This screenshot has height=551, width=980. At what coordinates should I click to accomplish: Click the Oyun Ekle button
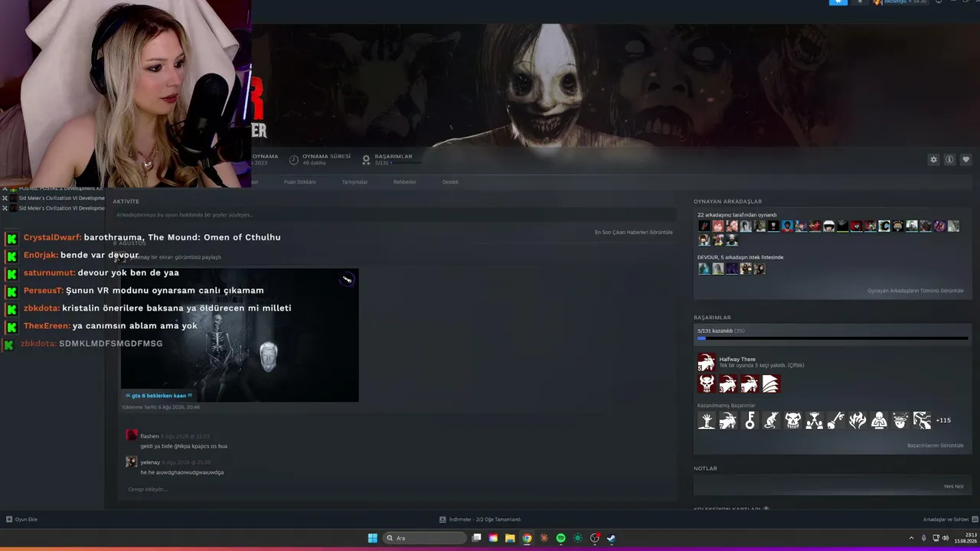pos(21,520)
